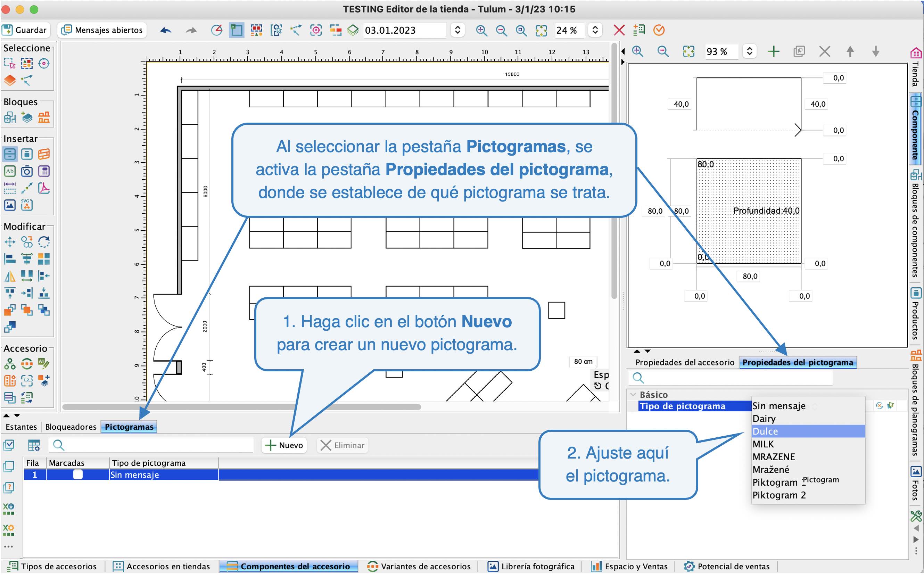Viewport: 924px width, 577px height.
Task: Open the date stepper next to 03.01.2023
Action: [x=457, y=30]
